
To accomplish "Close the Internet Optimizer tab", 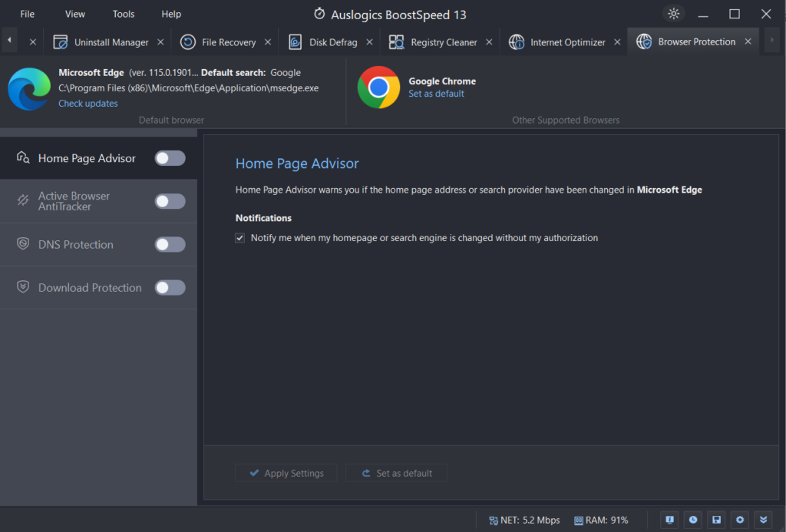I will click(618, 41).
